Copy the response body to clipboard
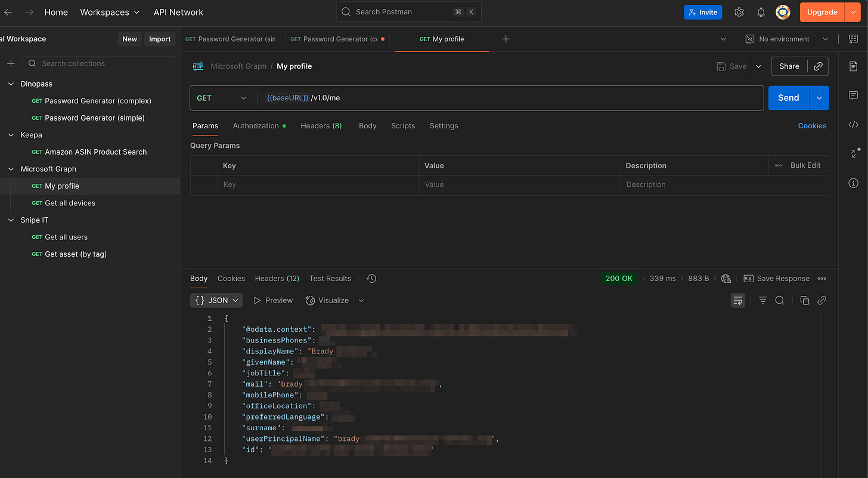868x478 pixels. point(805,301)
